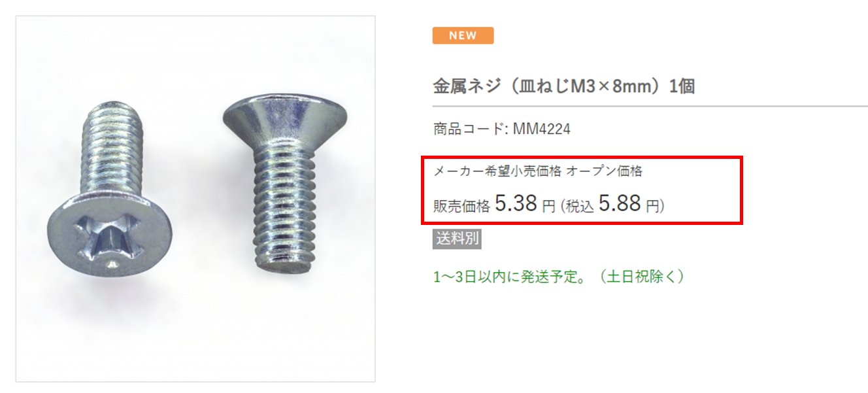Click the メーカー希望小売価格 text
Image resolution: width=868 pixels, height=393 pixels.
[x=497, y=171]
